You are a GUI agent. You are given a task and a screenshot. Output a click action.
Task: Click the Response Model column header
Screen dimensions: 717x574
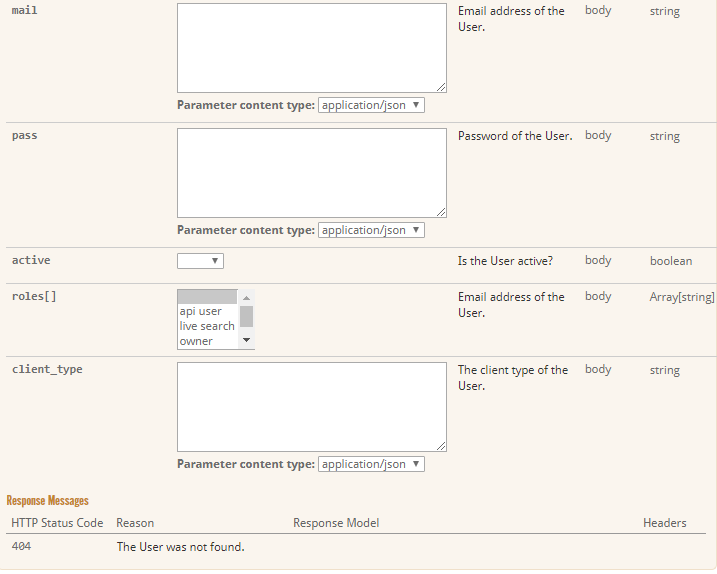[x=336, y=523]
